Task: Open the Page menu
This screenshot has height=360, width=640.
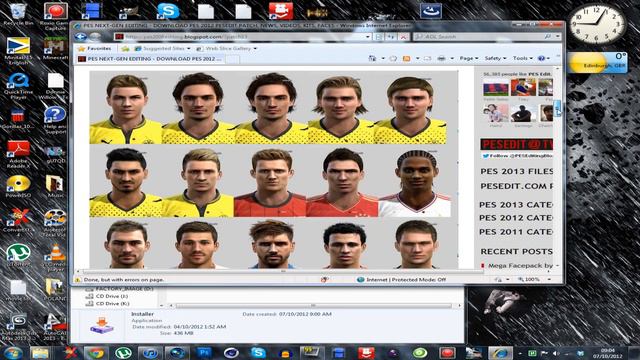Action: [x=469, y=58]
